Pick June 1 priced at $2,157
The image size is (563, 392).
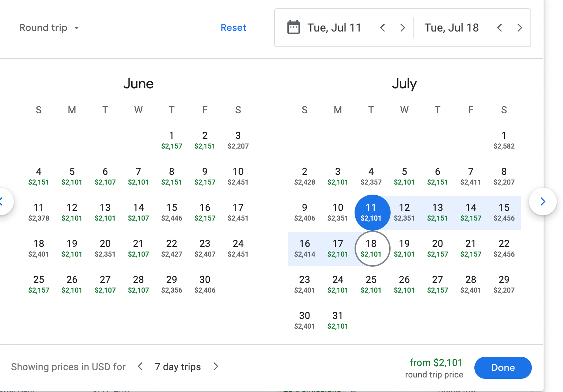tap(172, 140)
